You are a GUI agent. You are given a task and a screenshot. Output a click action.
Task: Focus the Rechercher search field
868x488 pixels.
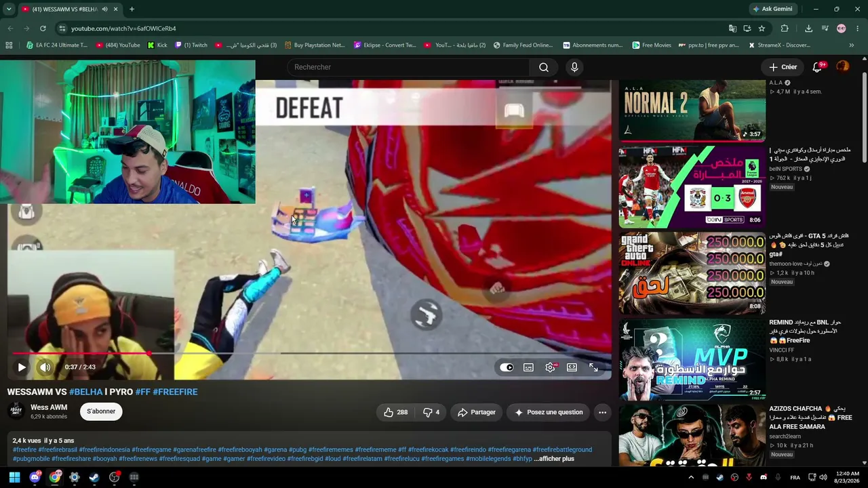[x=409, y=67]
